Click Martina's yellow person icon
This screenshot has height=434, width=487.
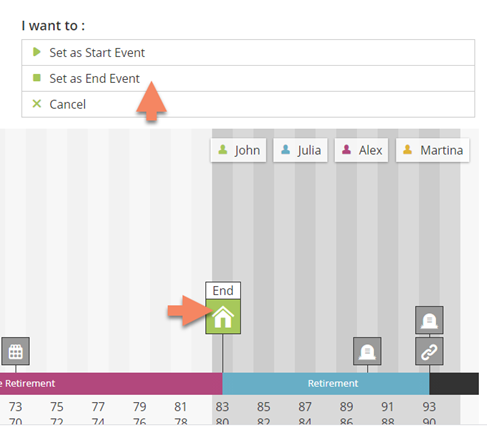pyautogui.click(x=407, y=150)
